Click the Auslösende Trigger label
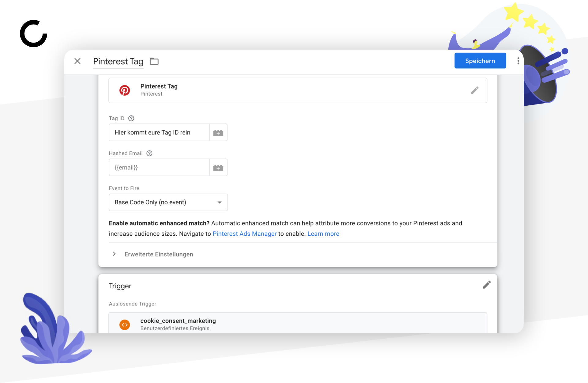 (x=133, y=304)
